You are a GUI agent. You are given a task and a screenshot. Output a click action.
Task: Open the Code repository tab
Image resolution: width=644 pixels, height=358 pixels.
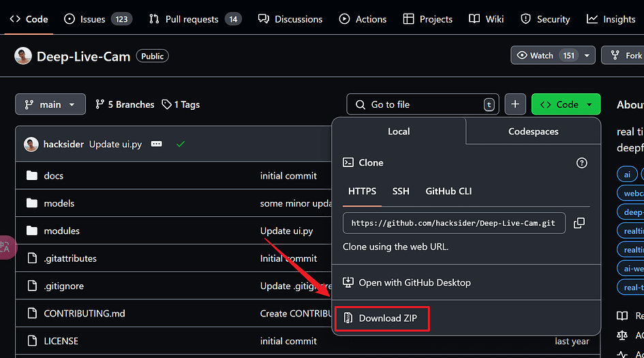click(29, 19)
